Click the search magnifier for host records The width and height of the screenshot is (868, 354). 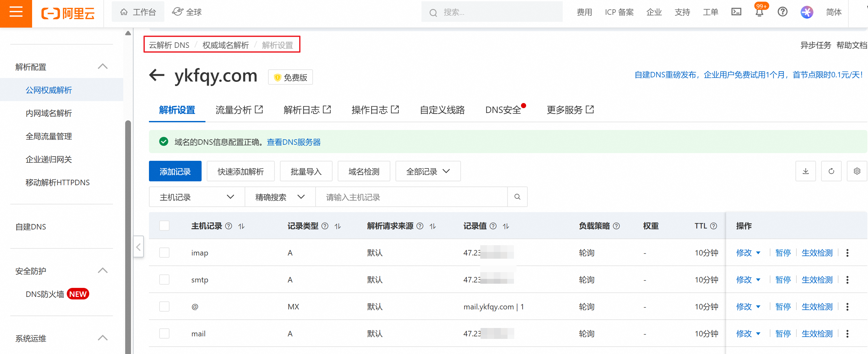coord(517,197)
